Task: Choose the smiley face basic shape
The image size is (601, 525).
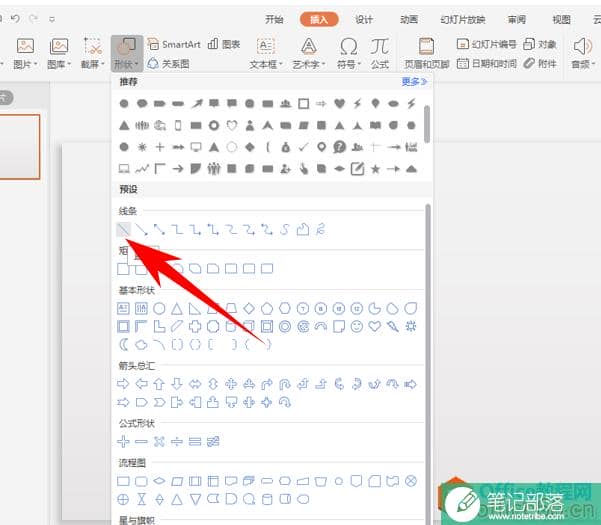Action: click(x=357, y=326)
